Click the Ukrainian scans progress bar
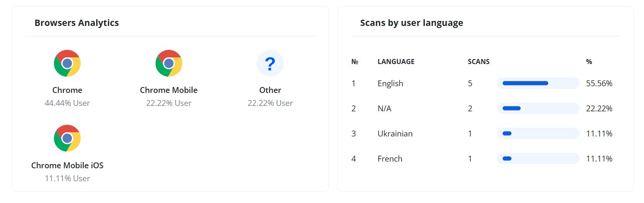This screenshot has width=644, height=203. [538, 134]
